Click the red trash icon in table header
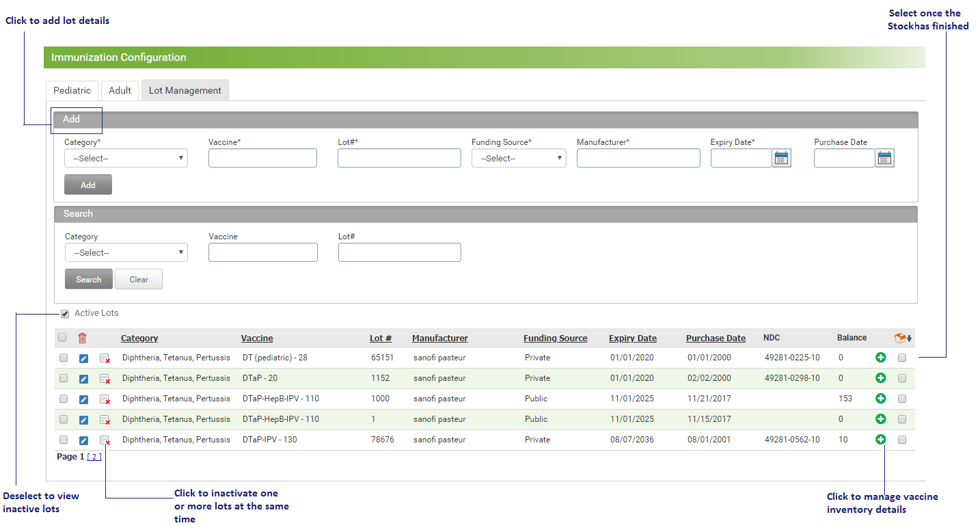This screenshot has width=980, height=532. click(82, 338)
